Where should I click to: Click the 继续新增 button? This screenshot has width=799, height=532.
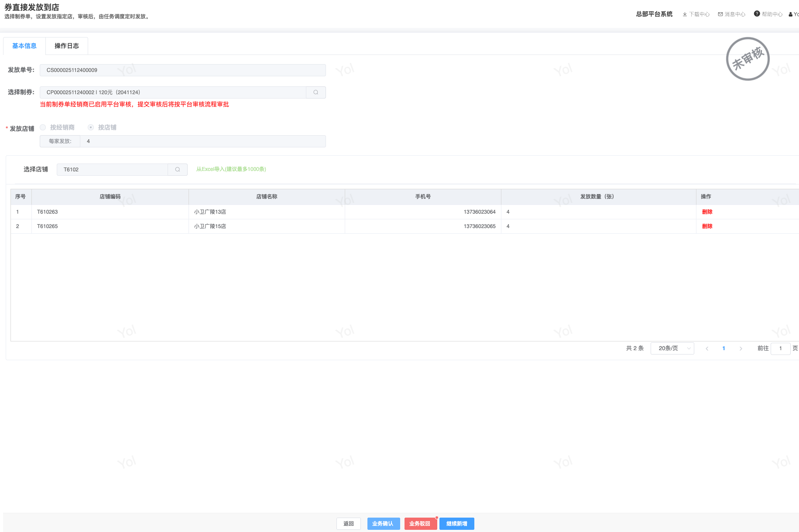point(457,524)
